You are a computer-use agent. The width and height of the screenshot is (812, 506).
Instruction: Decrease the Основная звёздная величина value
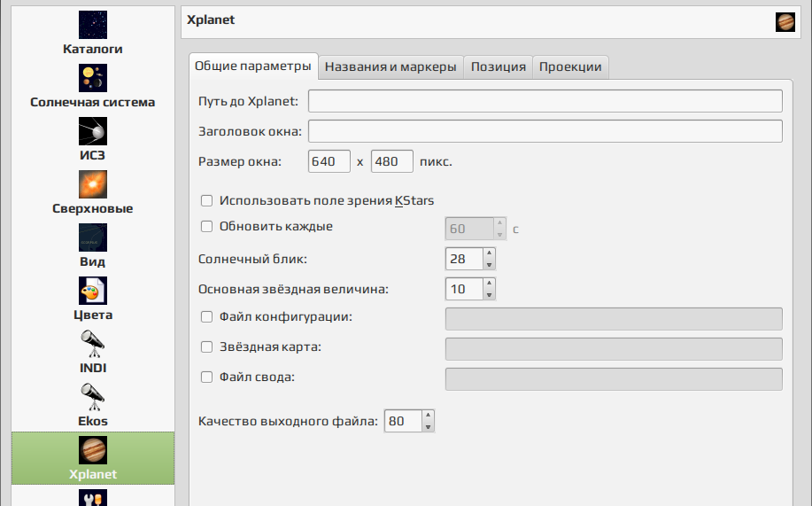pyautogui.click(x=489, y=294)
